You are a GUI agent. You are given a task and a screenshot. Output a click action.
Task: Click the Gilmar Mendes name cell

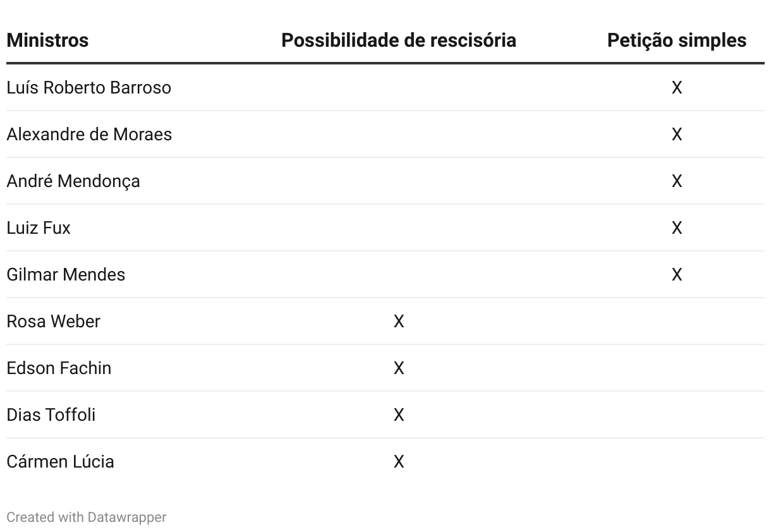coord(66,274)
